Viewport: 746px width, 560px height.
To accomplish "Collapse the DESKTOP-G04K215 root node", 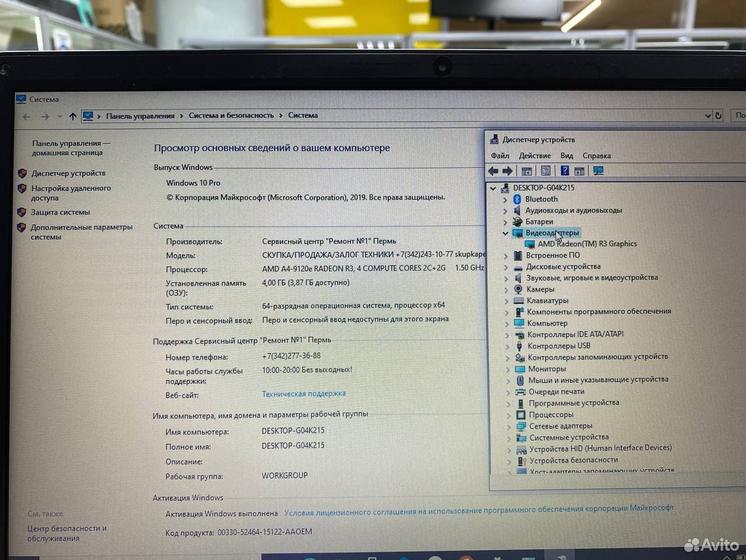I will [494, 188].
